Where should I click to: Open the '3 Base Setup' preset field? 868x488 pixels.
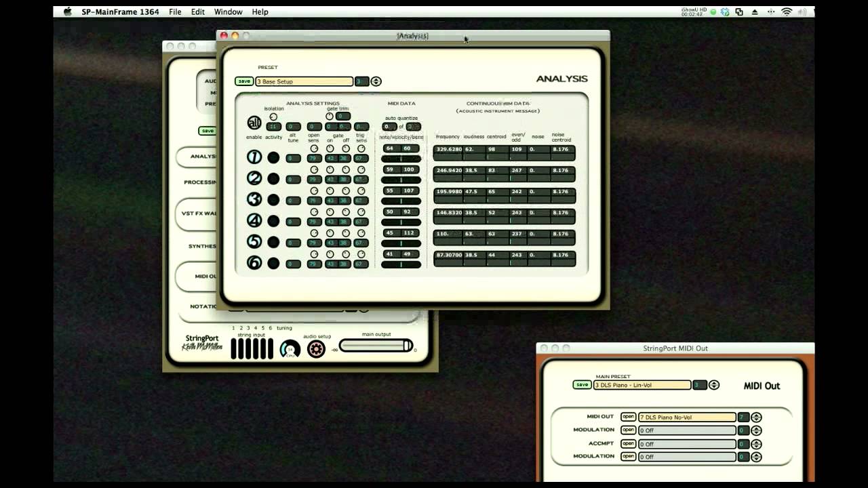click(x=304, y=81)
